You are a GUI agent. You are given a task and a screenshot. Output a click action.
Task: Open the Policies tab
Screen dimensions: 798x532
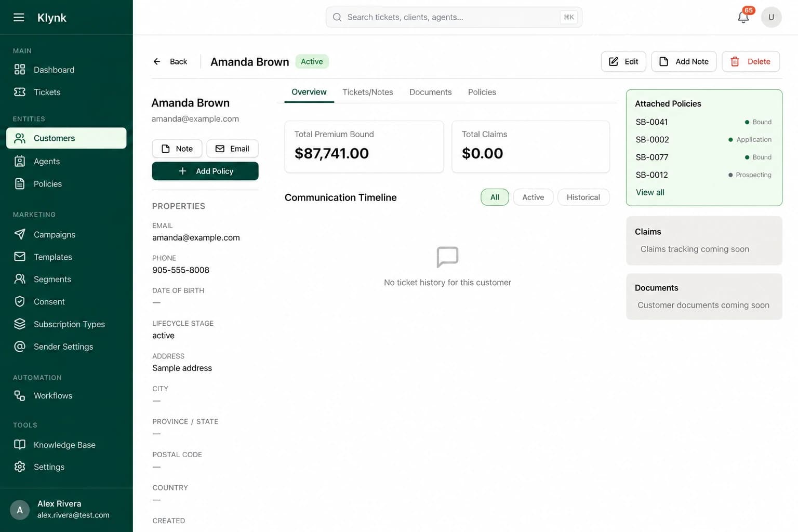482,92
